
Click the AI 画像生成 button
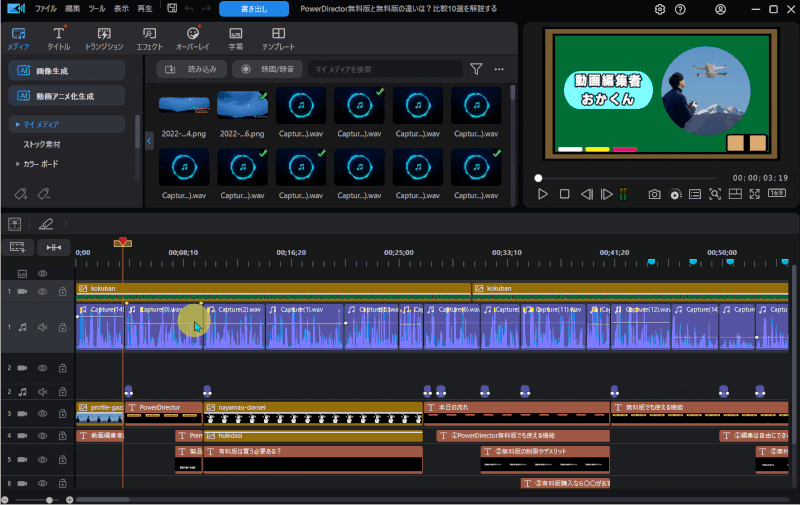coord(67,70)
